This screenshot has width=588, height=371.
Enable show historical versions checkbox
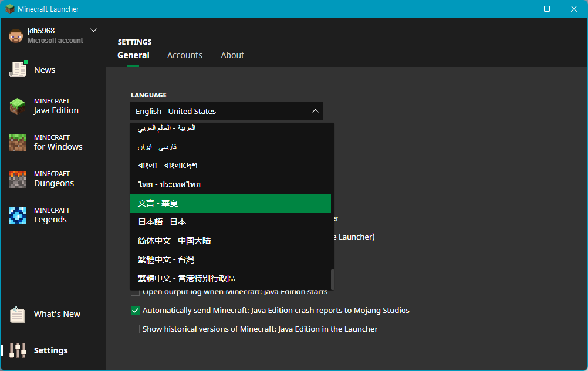[x=136, y=329]
